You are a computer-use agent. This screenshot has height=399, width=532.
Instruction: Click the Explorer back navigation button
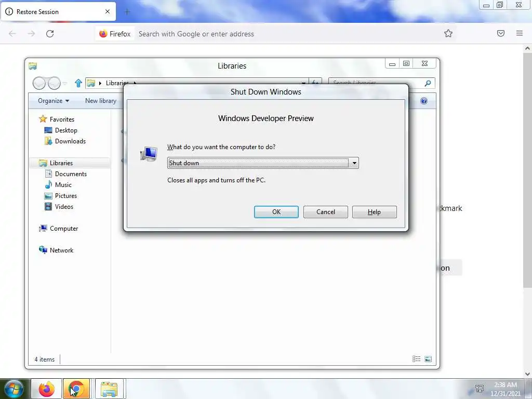[39, 83]
